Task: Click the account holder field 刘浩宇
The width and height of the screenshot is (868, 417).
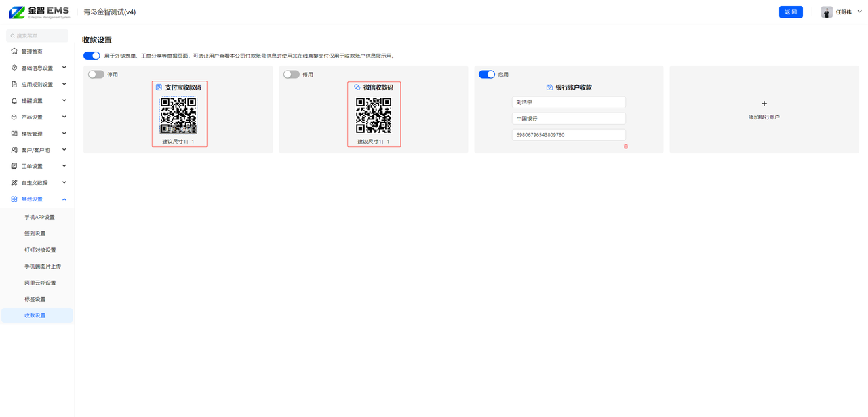Action: coord(569,102)
